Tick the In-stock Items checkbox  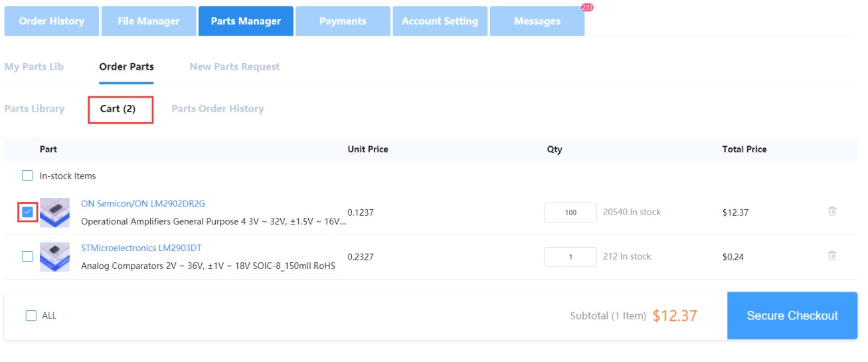[x=27, y=176]
